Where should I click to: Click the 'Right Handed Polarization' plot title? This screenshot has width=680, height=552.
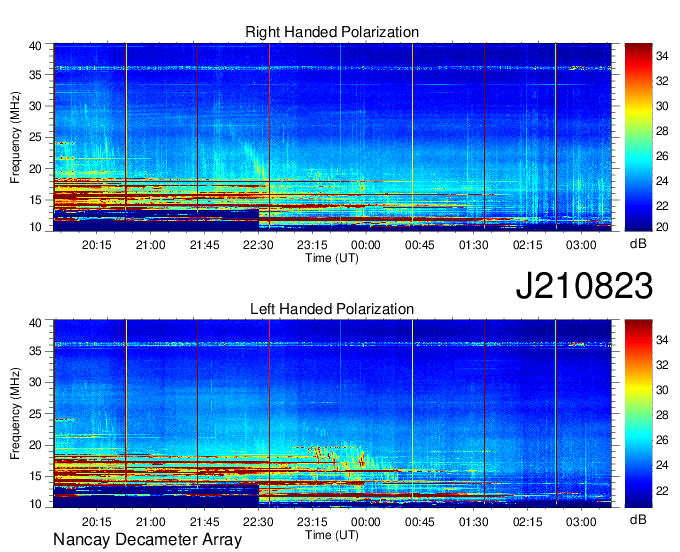point(332,32)
